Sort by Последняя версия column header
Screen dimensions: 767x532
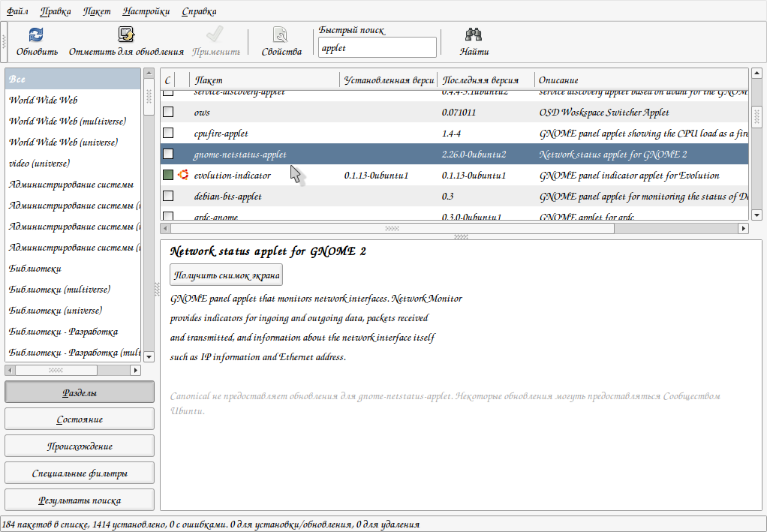pyautogui.click(x=486, y=80)
